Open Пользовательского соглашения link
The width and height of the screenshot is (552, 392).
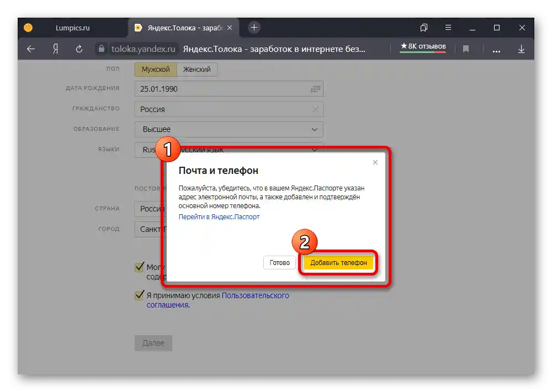pos(218,300)
